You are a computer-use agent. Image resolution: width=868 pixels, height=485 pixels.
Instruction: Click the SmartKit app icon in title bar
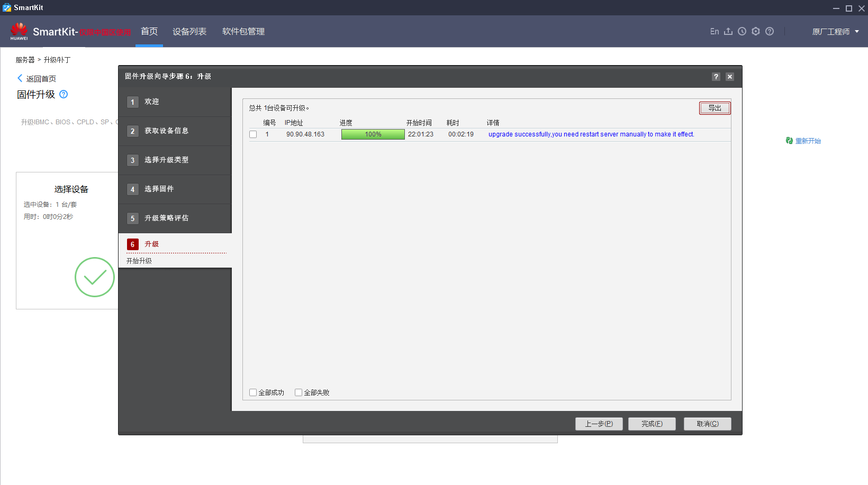pos(7,7)
